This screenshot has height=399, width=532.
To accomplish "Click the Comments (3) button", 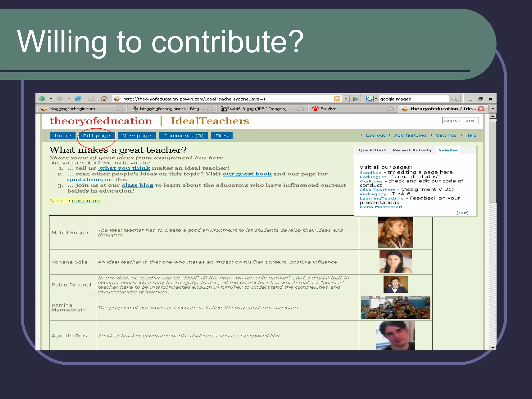I will [183, 136].
